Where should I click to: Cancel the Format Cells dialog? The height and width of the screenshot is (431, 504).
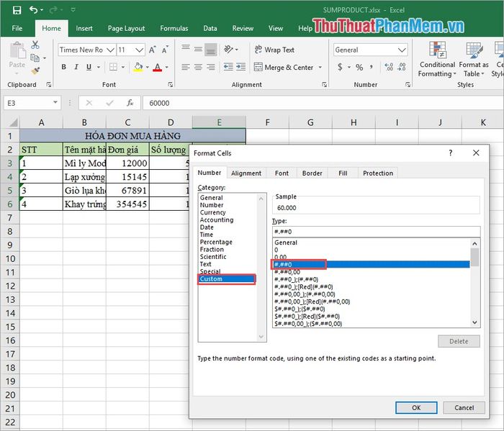click(x=464, y=407)
